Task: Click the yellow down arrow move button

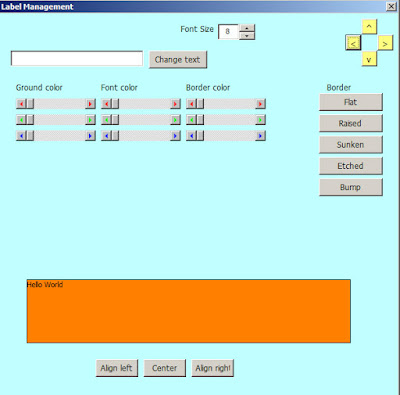Action: point(369,59)
